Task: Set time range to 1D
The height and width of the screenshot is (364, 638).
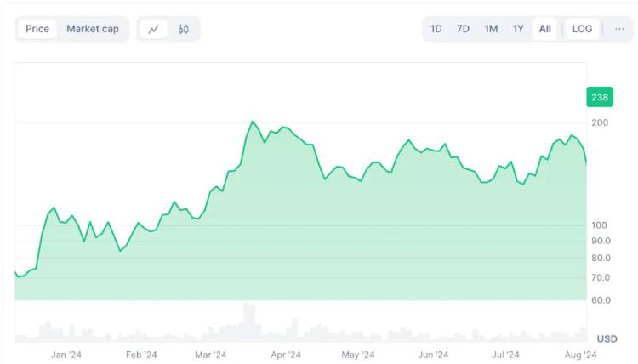Action: 436,29
